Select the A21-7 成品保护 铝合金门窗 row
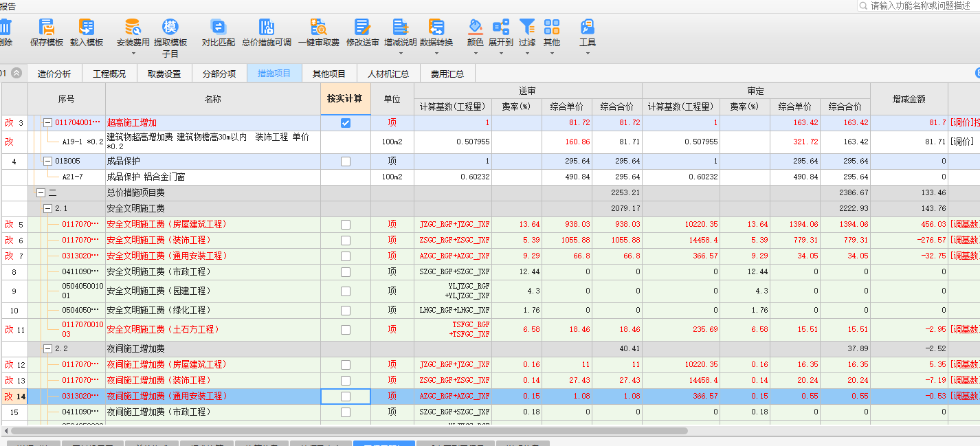The width and height of the screenshot is (980, 446). (490, 177)
